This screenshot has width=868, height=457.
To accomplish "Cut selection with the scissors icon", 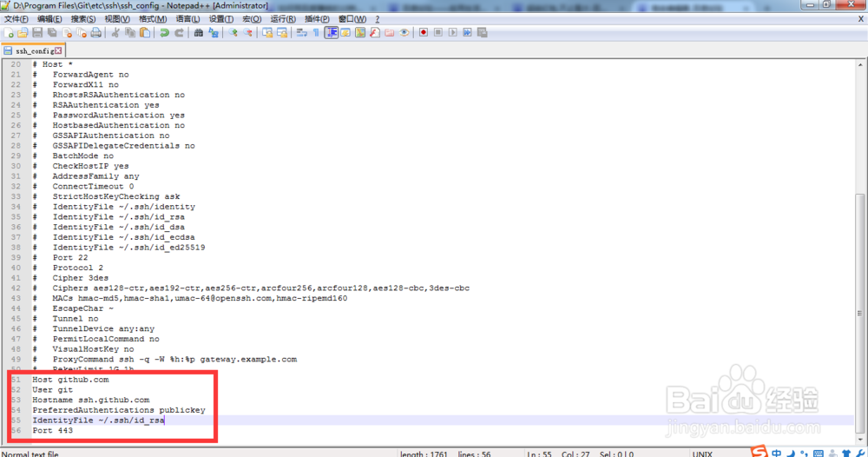I will tap(115, 33).
